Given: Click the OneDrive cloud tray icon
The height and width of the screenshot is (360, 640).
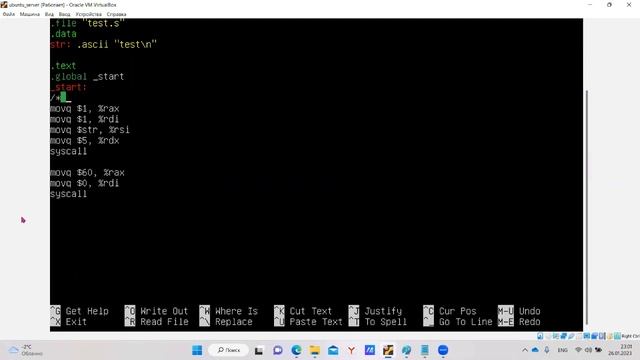Looking at the screenshot, I should [x=535, y=350].
